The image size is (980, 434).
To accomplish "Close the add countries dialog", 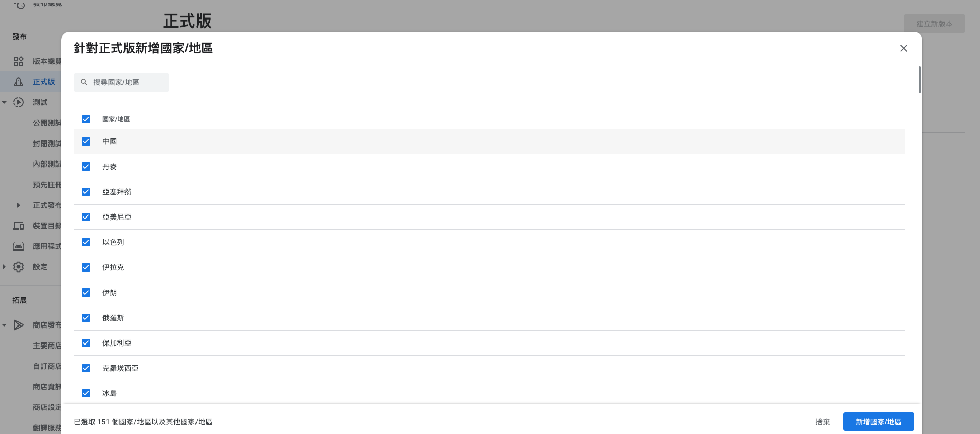I will point(903,48).
